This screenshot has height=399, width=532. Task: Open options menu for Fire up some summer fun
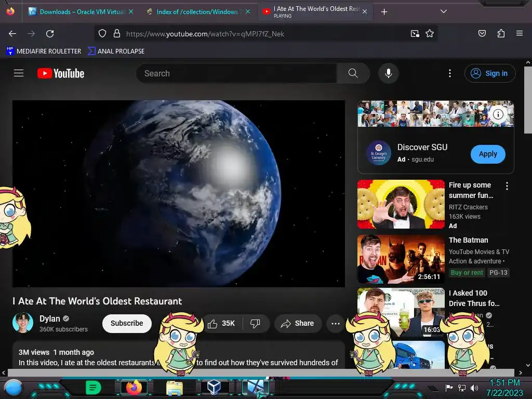tap(507, 186)
